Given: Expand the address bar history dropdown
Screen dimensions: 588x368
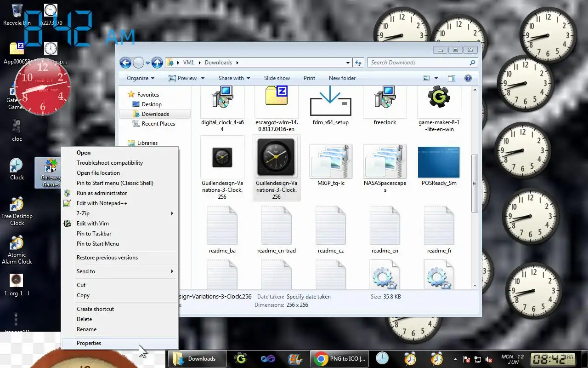Looking at the screenshot, I should click(348, 63).
